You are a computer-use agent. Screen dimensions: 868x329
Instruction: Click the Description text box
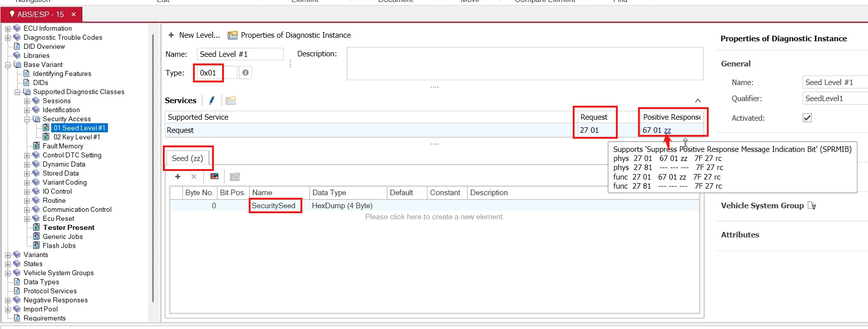click(525, 63)
